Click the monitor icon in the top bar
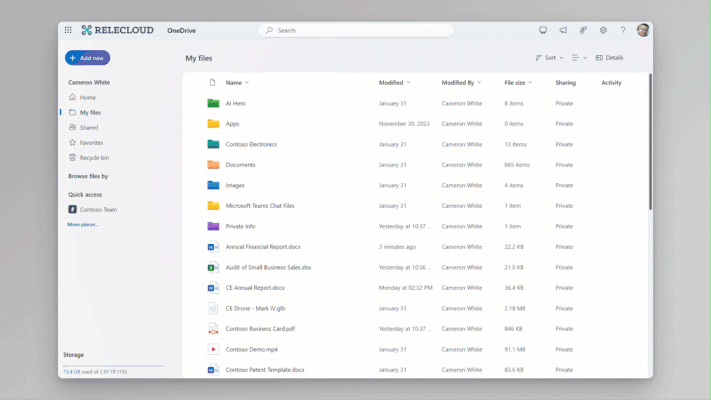 tap(543, 30)
